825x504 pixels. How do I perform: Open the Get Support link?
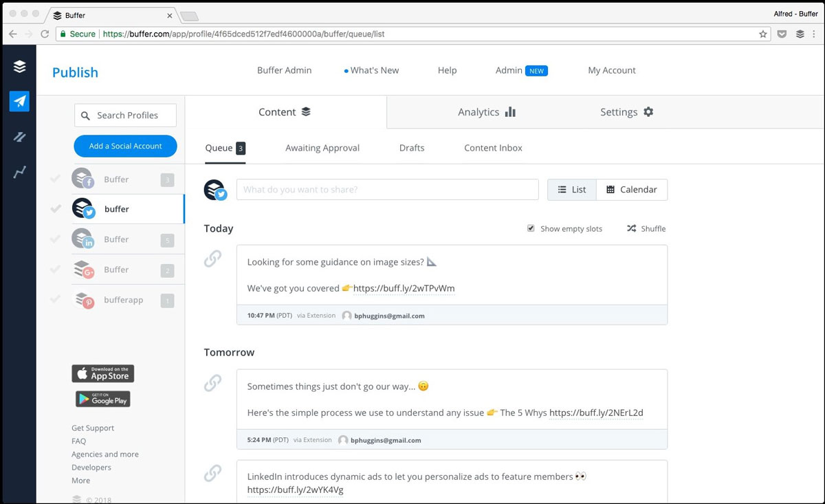click(x=93, y=428)
